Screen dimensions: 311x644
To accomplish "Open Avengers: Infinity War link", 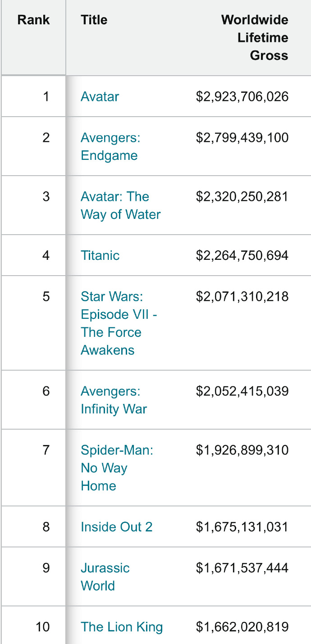I will click(114, 400).
